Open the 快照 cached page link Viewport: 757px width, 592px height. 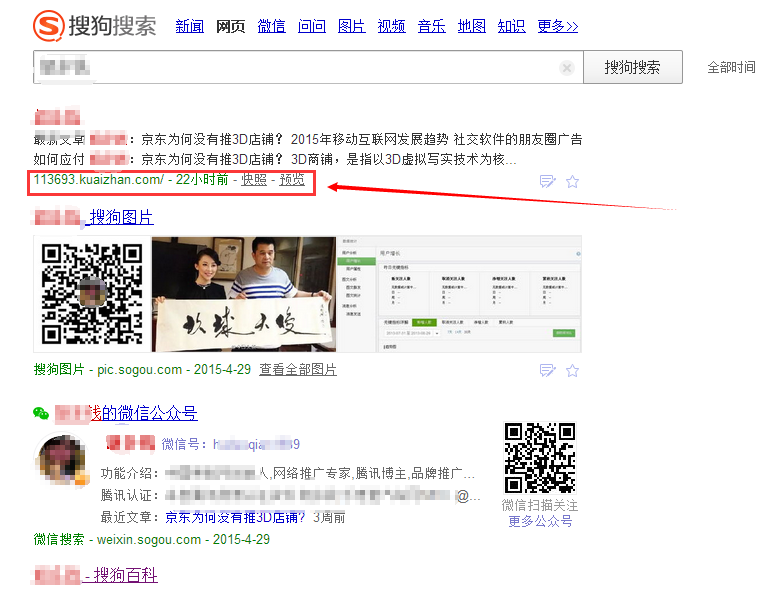click(254, 180)
